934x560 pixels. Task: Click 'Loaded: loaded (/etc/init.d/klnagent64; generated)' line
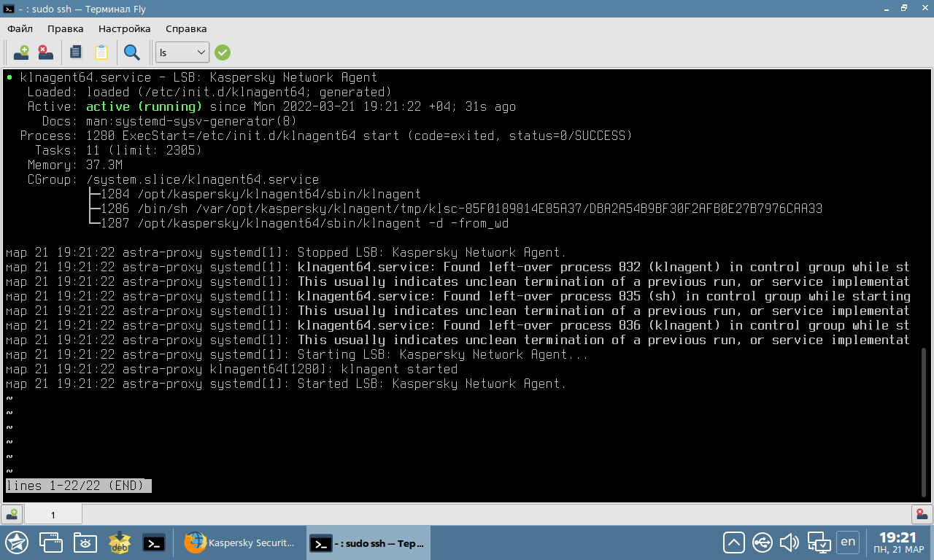pos(209,92)
